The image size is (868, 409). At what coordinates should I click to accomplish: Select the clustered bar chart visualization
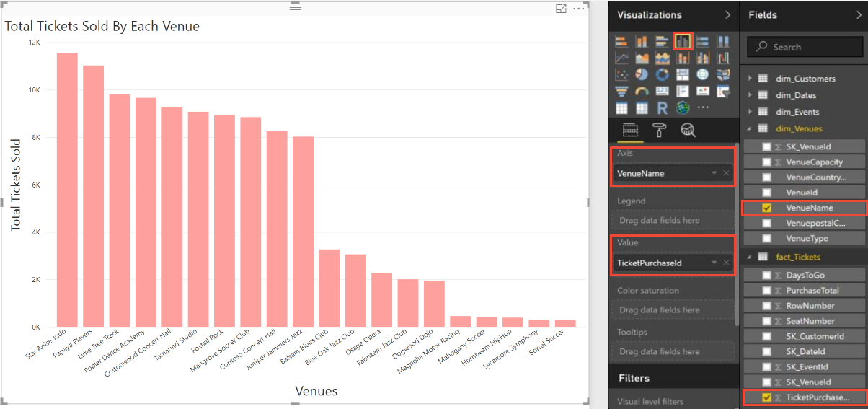coord(662,41)
